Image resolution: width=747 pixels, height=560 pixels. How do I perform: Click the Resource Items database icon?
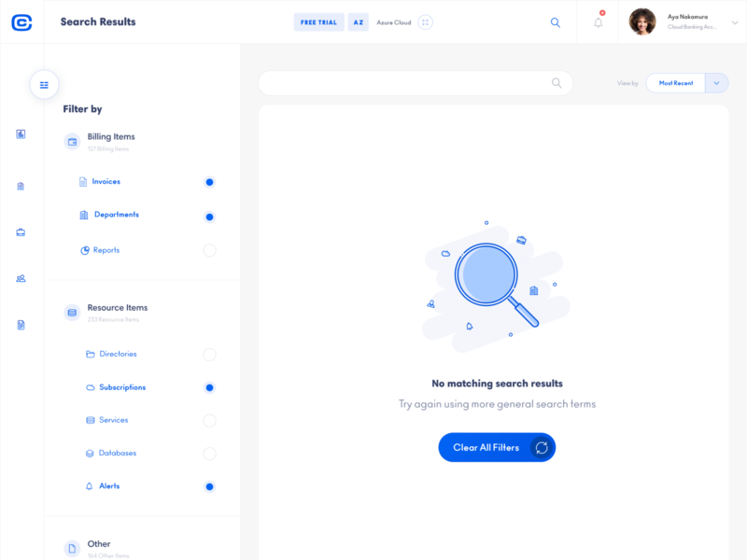pyautogui.click(x=72, y=313)
